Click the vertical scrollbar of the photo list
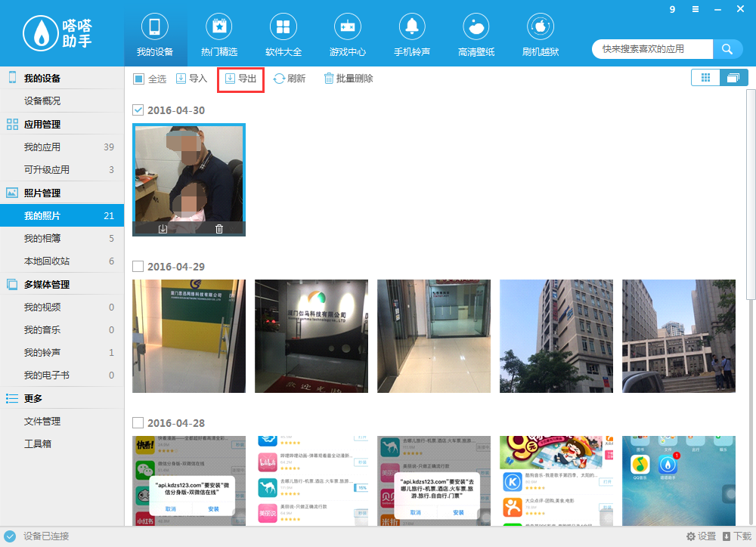Viewport: 756px width, 547px height. tap(749, 189)
